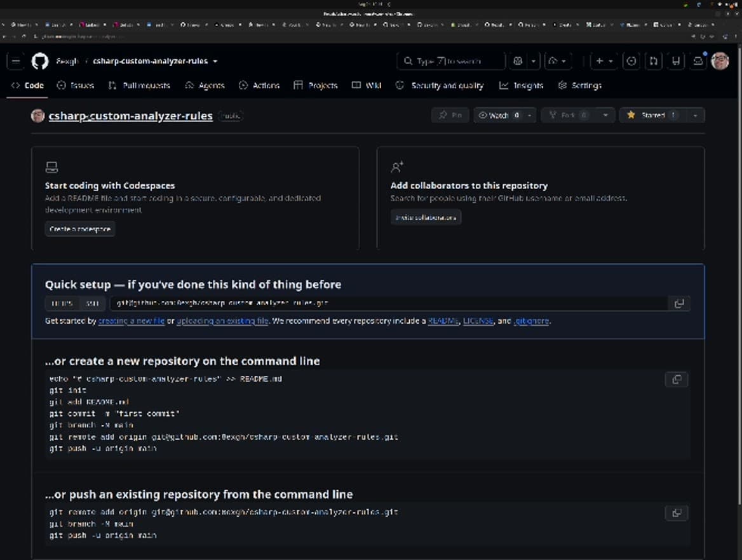Screen dimensions: 742x560
Task: Open Copilot chat icon in header
Action: coord(518,61)
